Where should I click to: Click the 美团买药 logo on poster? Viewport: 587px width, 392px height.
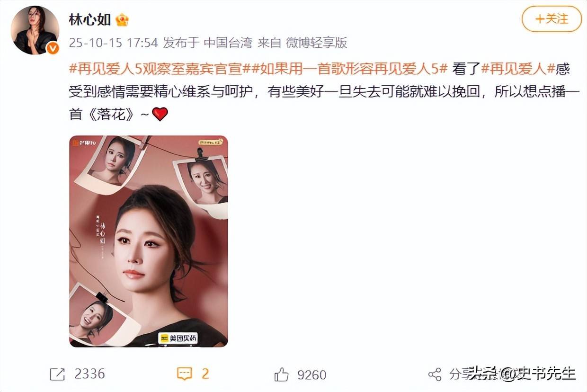coord(178,339)
